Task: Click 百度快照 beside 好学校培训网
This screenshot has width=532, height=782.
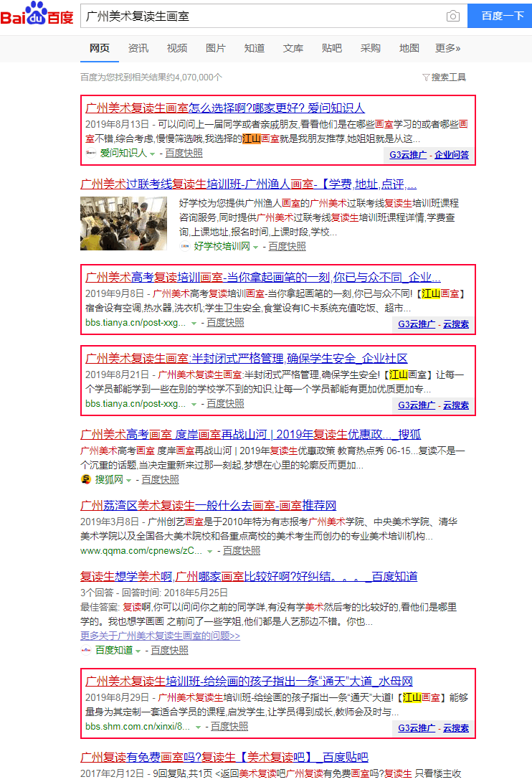Action: click(288, 246)
